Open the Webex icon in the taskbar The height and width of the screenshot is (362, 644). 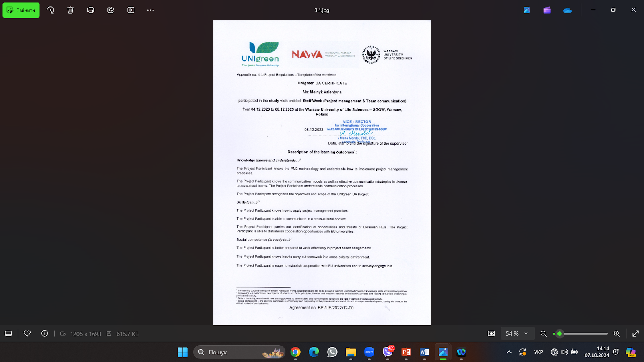[x=461, y=352]
